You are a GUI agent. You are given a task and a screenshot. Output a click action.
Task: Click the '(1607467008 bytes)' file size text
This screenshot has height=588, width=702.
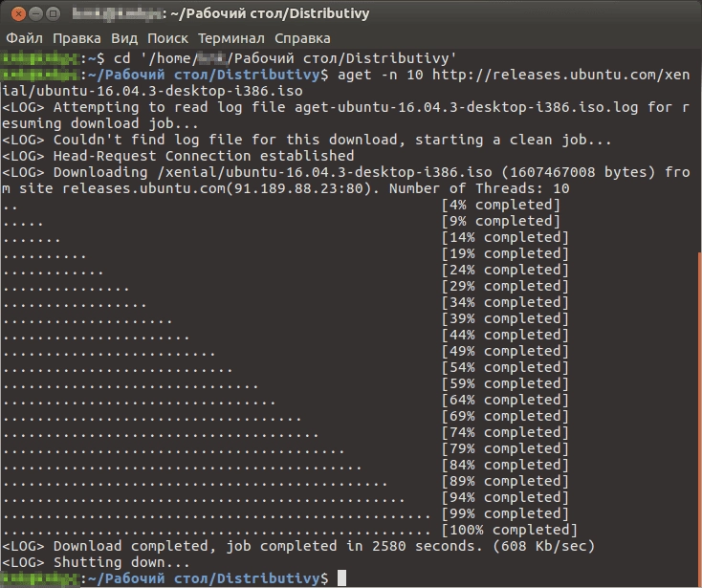(x=578, y=172)
